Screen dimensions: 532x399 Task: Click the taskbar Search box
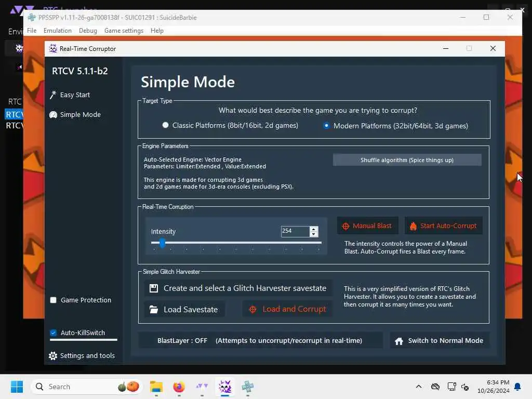pyautogui.click(x=87, y=387)
